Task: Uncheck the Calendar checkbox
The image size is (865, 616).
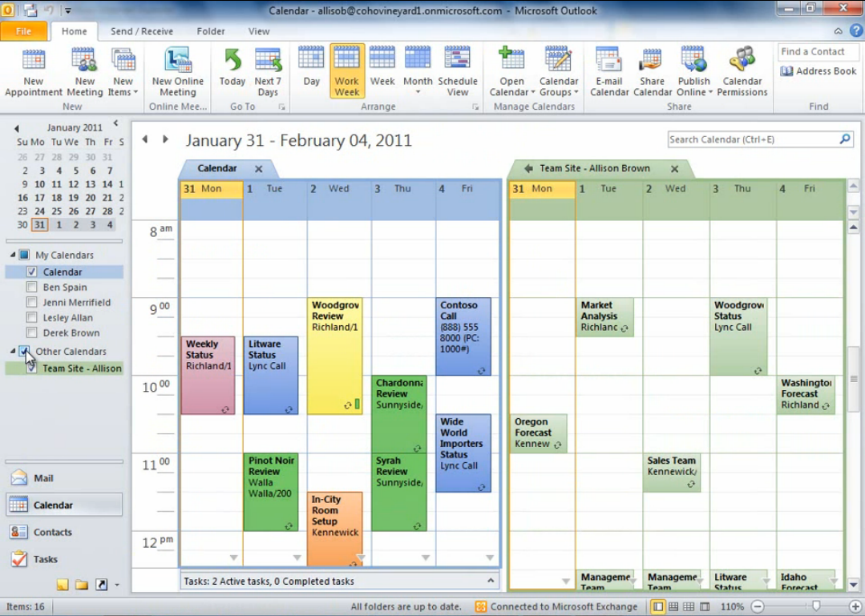Action: click(31, 272)
